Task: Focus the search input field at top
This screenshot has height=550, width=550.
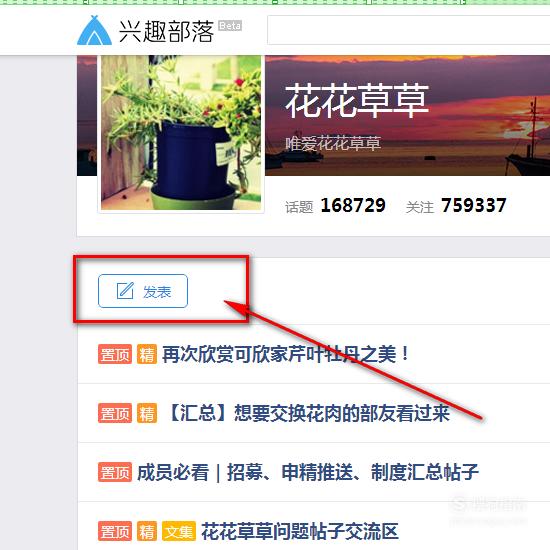Action: pyautogui.click(x=408, y=30)
